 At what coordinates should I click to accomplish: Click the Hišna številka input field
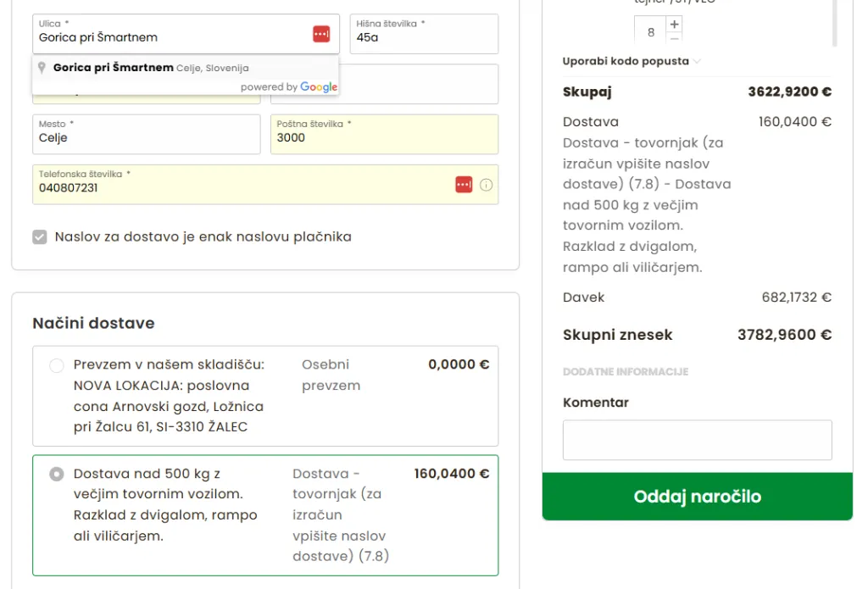(x=424, y=37)
